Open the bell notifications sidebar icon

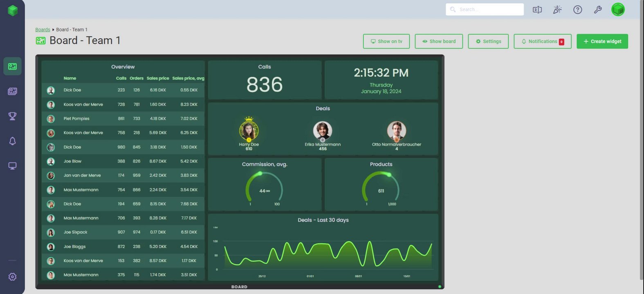click(x=12, y=141)
